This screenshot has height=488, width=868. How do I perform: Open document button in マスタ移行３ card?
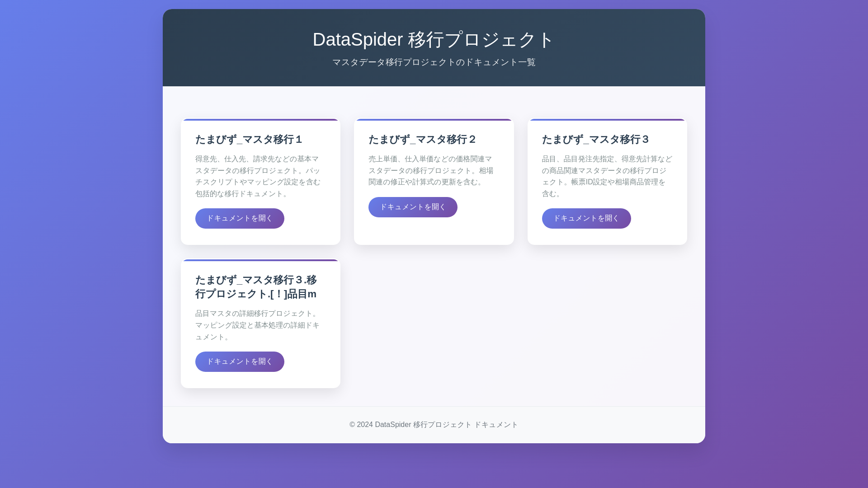pyautogui.click(x=586, y=218)
